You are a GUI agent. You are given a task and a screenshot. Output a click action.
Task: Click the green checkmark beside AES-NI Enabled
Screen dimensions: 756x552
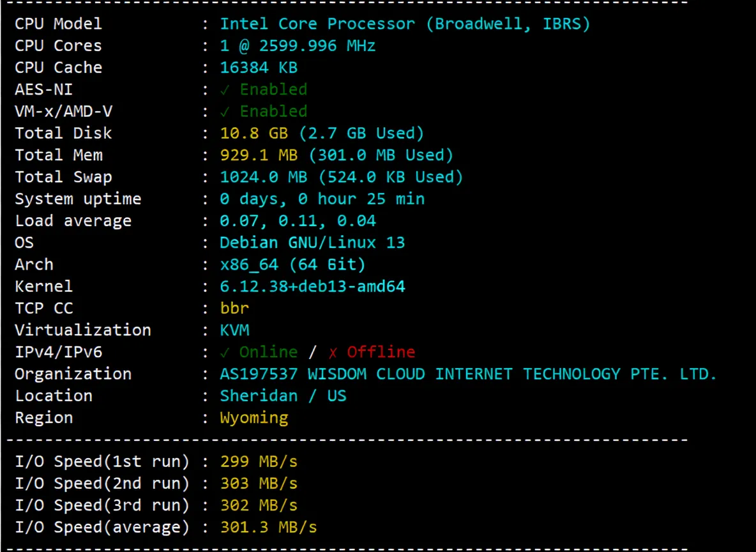tap(225, 89)
